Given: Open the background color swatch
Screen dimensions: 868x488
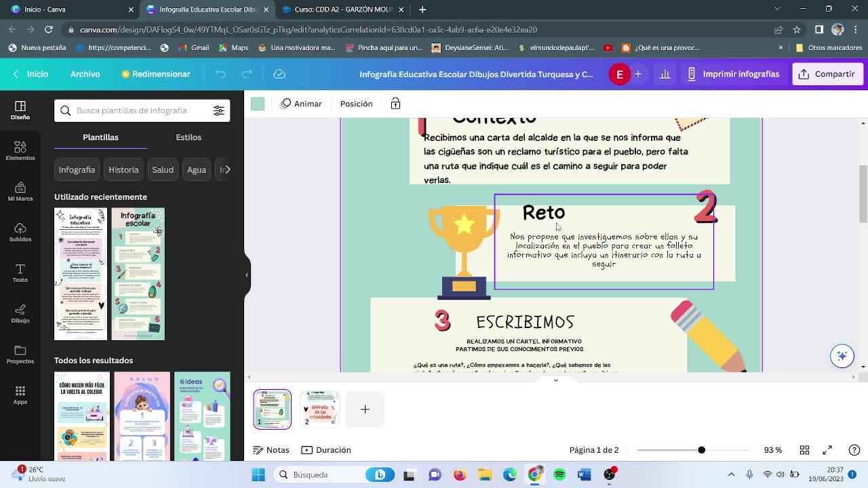Looking at the screenshot, I should coord(257,104).
